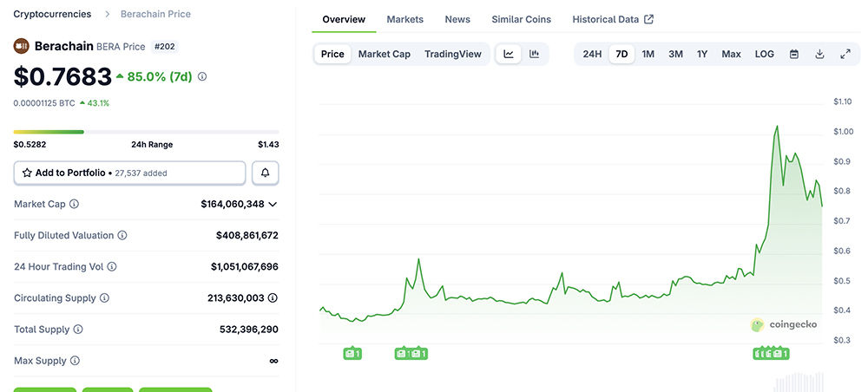The image size is (868, 392).
Task: Select the Price chart toggle
Action: [x=332, y=54]
